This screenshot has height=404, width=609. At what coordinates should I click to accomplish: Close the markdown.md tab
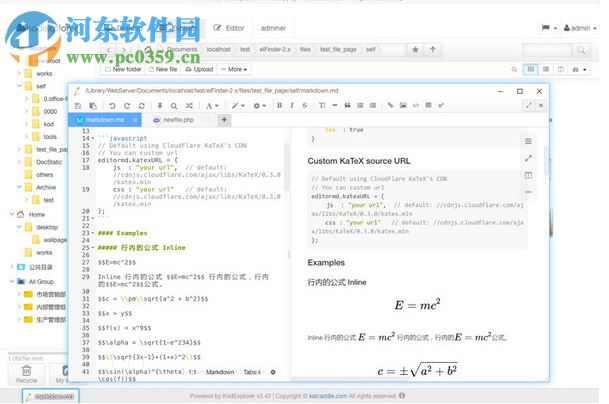click(135, 120)
